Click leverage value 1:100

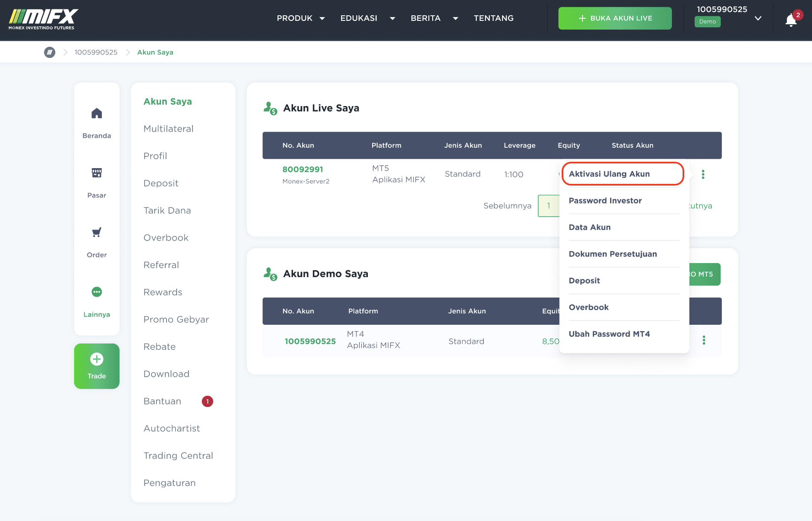pyautogui.click(x=514, y=175)
